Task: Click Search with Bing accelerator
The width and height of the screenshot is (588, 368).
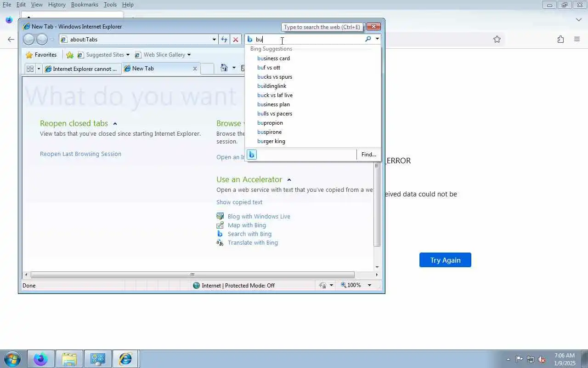Action: coord(249,234)
